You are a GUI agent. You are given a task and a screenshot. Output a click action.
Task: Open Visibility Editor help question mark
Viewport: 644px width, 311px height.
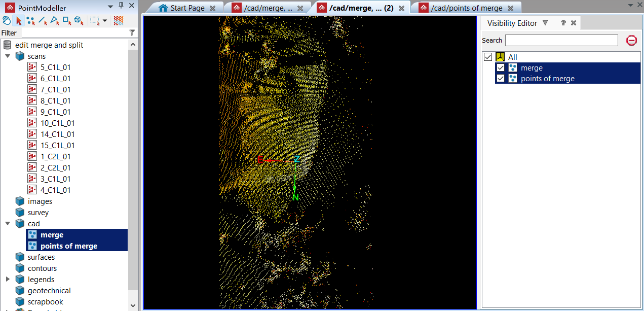563,23
